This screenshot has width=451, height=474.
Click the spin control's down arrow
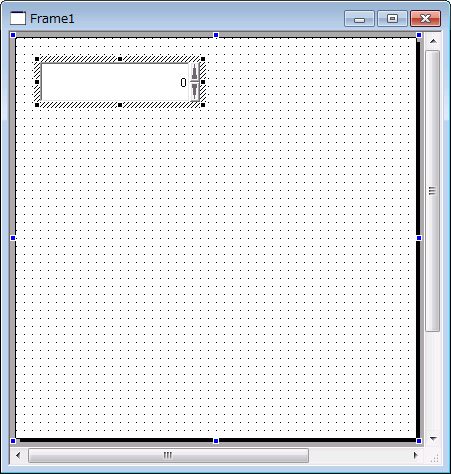point(194,91)
